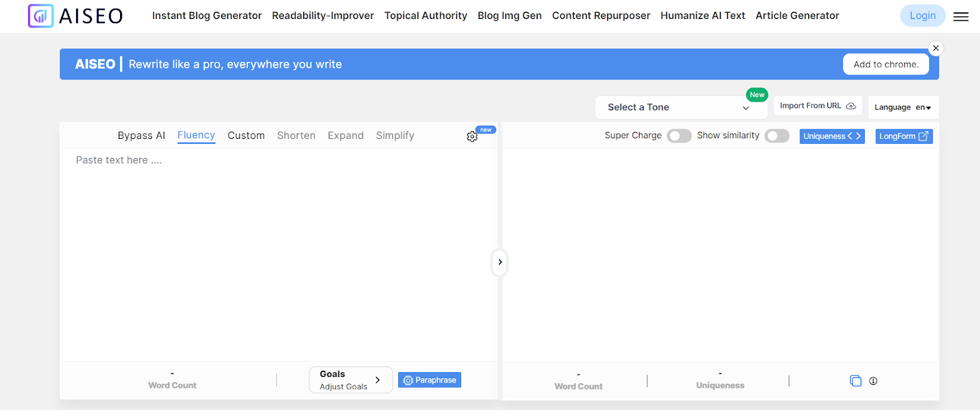Open Humanize AI Text nav link
Viewport: 980px width, 410px height.
pos(703,16)
